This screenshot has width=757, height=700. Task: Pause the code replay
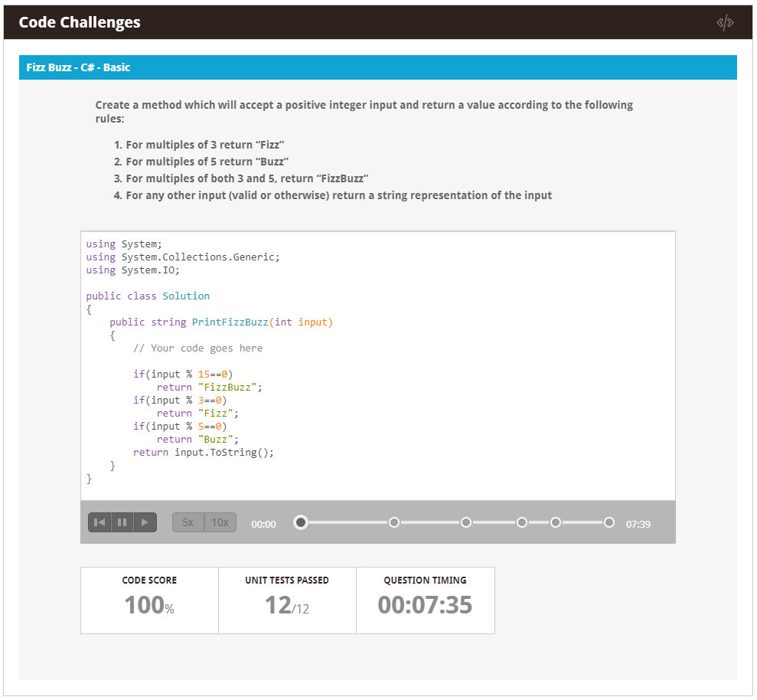[122, 522]
